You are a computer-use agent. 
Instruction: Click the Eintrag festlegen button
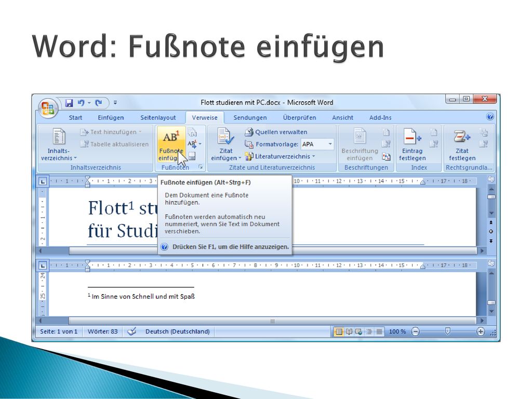click(x=412, y=144)
